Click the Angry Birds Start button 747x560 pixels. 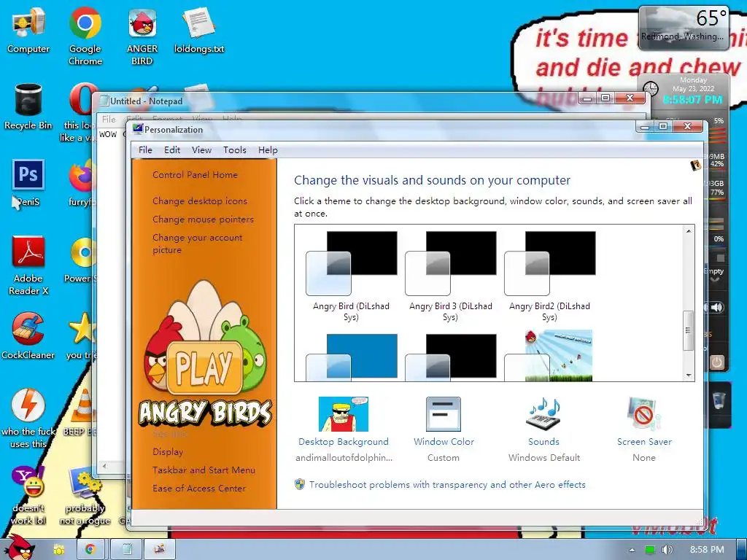click(19, 548)
